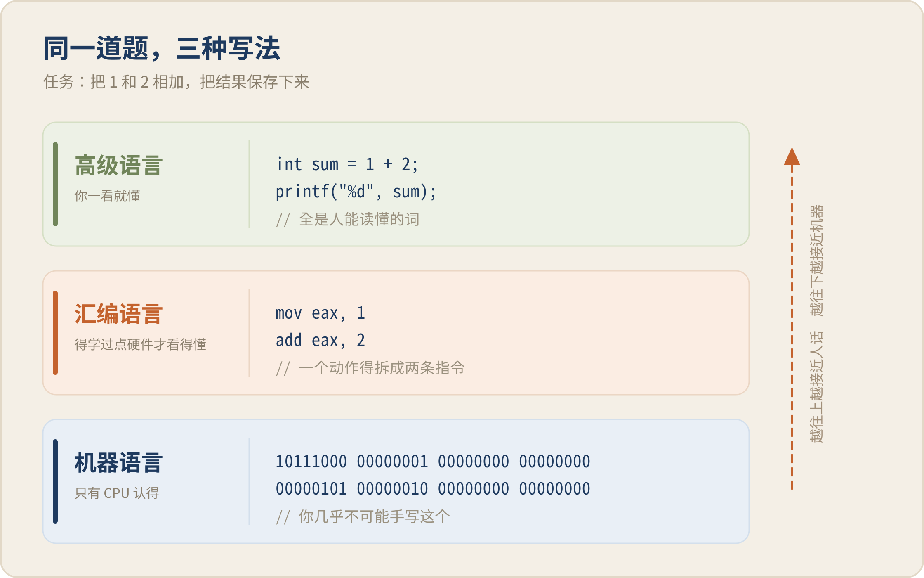Click the printf("%d", sum); line
Viewport: 924px width, 578px height.
click(x=356, y=192)
